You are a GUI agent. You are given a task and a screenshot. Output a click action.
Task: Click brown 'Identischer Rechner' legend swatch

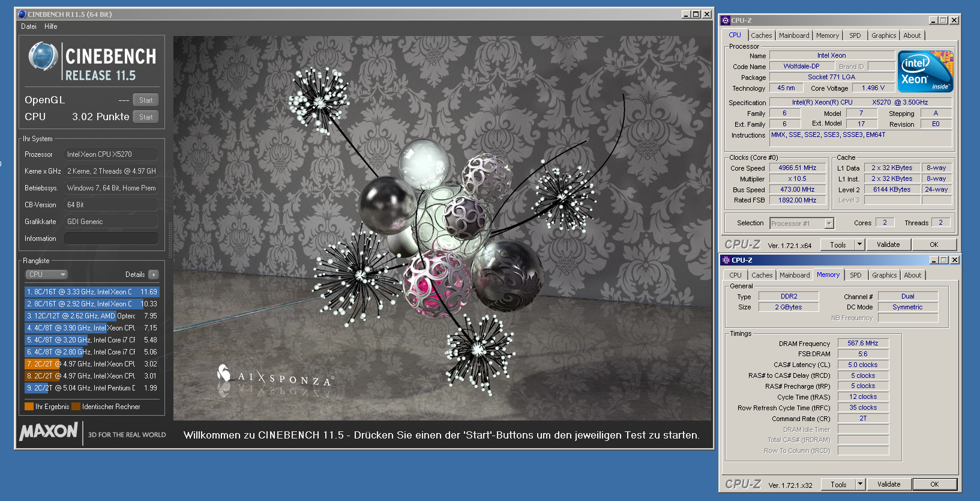coord(76,407)
